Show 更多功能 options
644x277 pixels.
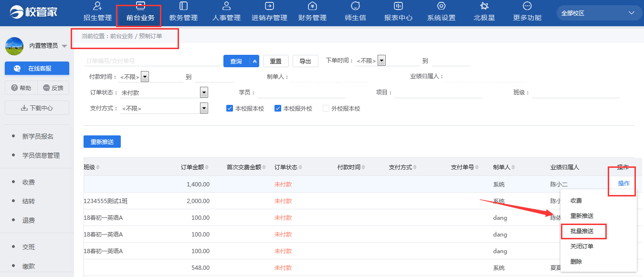(527, 12)
